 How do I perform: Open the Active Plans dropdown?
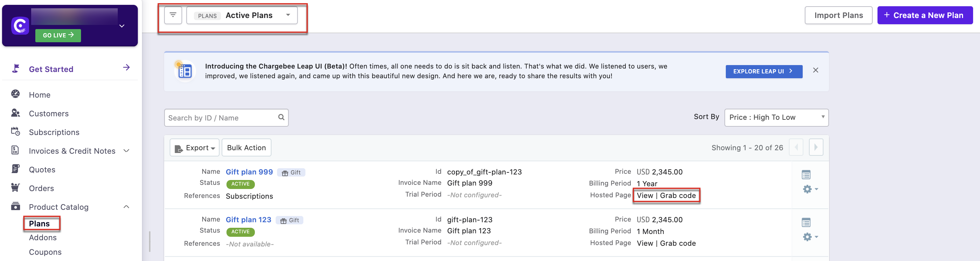242,15
